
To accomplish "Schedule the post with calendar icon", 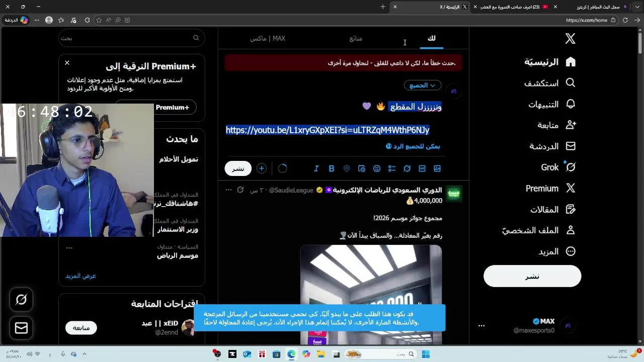I will click(x=362, y=168).
